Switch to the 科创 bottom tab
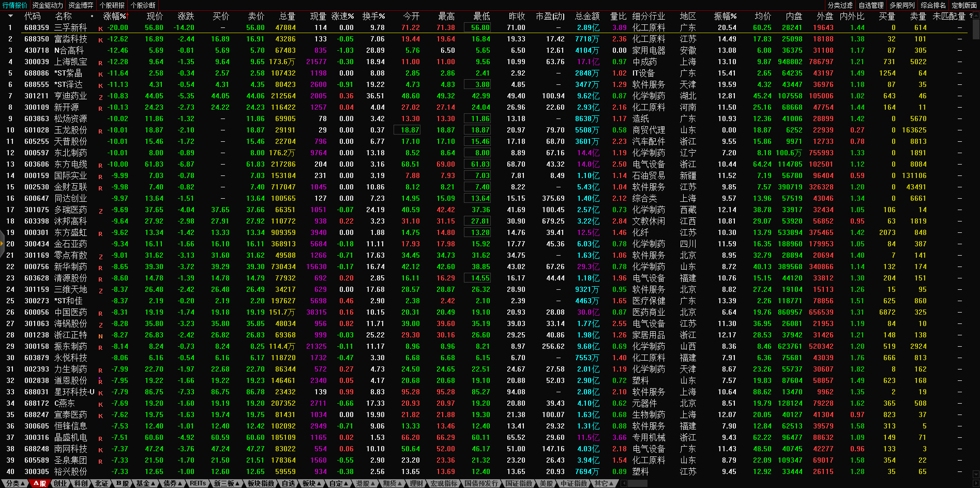The image size is (980, 488). click(x=81, y=483)
